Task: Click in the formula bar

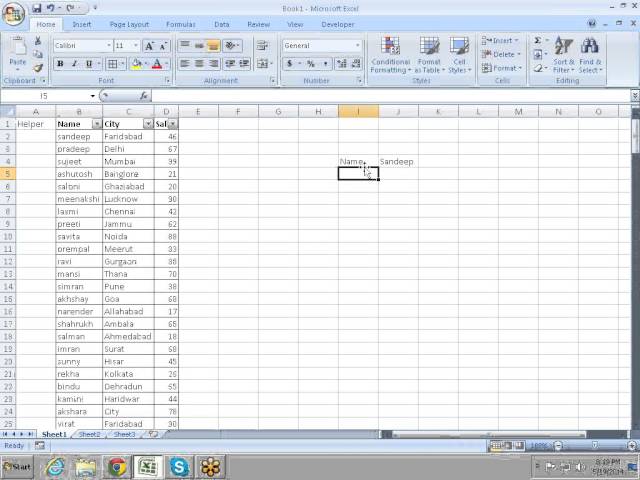Action: coord(391,96)
